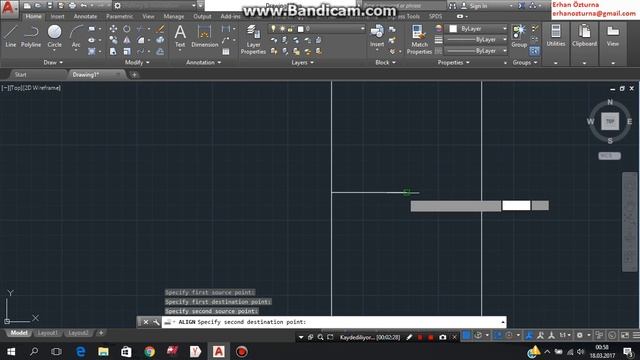Toggle layer lock icon
This screenshot has height=360, width=640.
pyautogui.click(x=290, y=29)
